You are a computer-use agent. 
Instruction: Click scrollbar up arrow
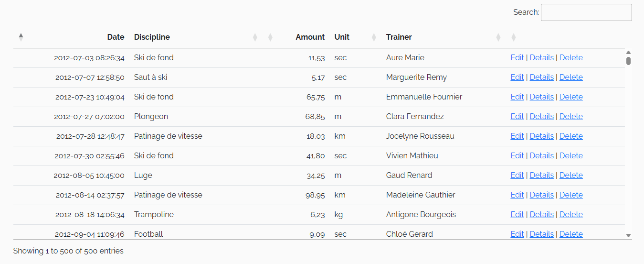628,52
